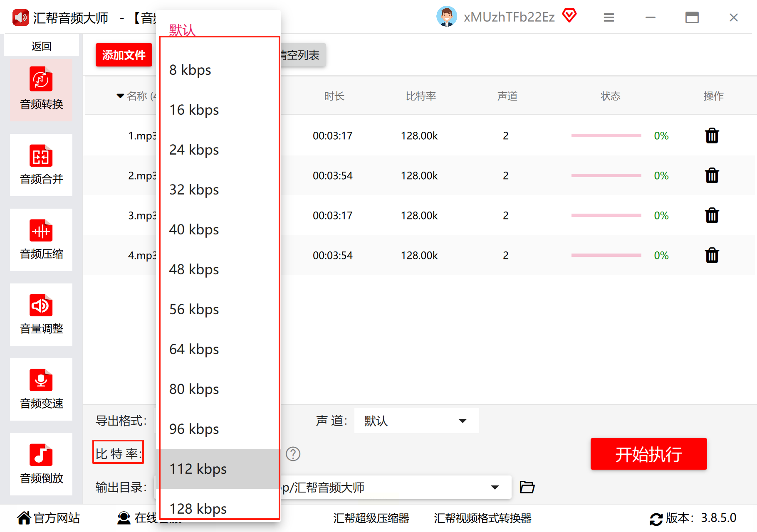Click the 添加文件 add file button

tap(124, 55)
